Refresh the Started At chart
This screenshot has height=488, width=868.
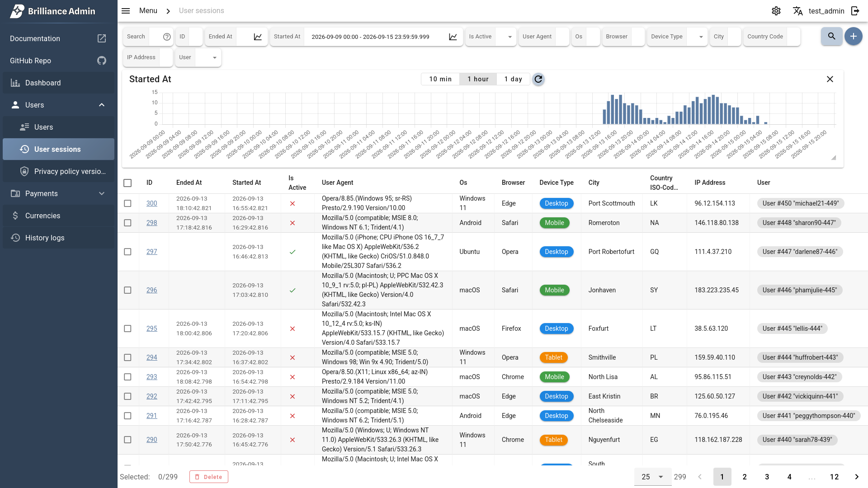pos(538,79)
